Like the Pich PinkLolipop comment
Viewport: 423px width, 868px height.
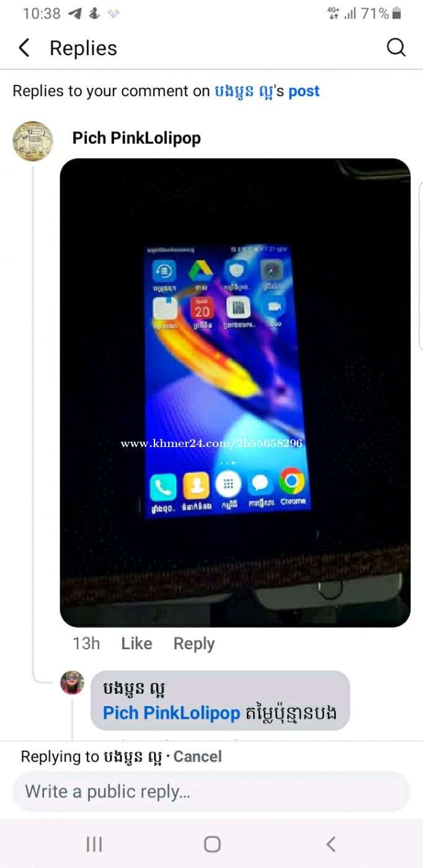click(x=136, y=644)
